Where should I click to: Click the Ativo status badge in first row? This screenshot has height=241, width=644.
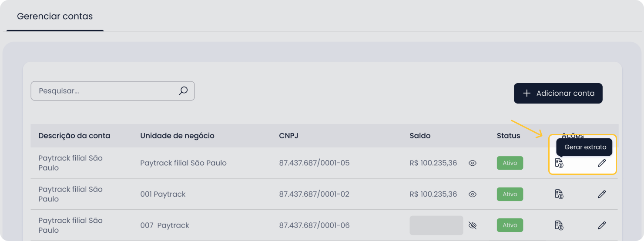pos(510,163)
